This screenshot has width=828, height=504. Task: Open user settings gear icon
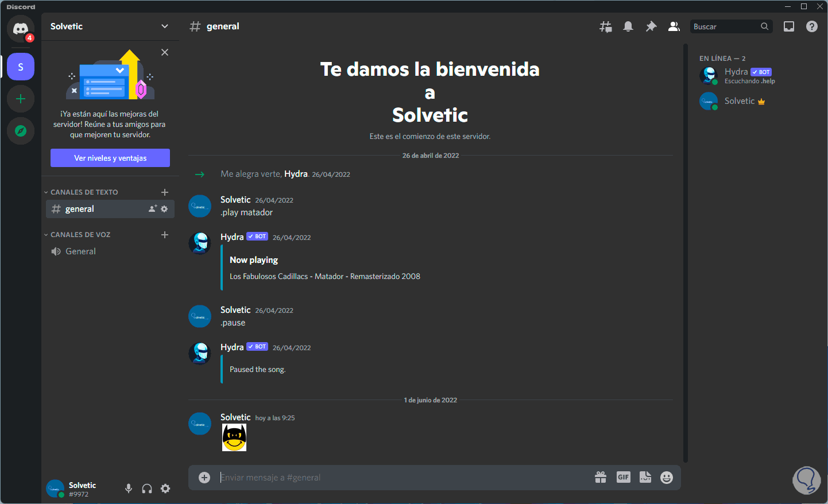(165, 489)
